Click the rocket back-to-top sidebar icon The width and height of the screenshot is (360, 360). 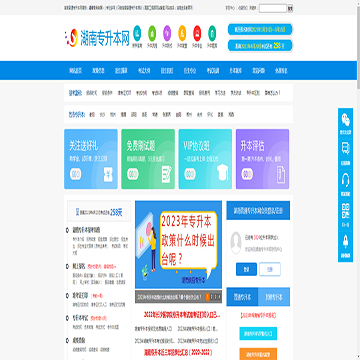point(345,241)
